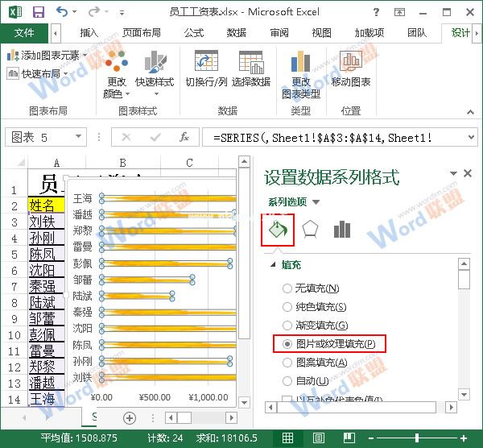Open the Effects pentagon icon tab

311,230
